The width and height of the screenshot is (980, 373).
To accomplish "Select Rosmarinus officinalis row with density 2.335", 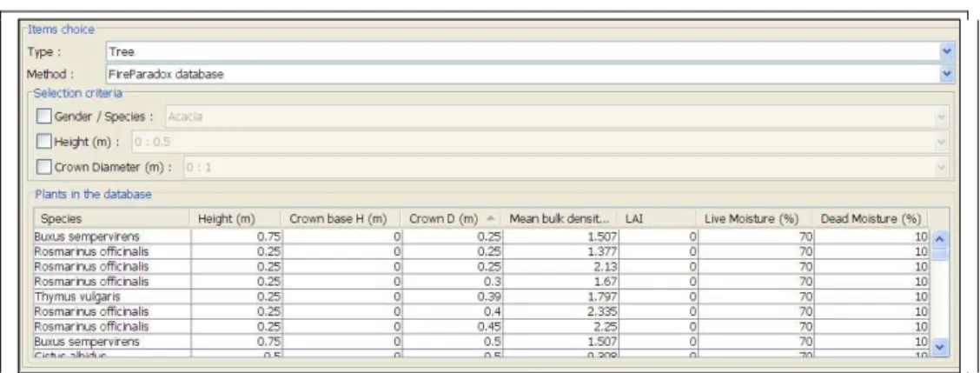I will [482, 311].
